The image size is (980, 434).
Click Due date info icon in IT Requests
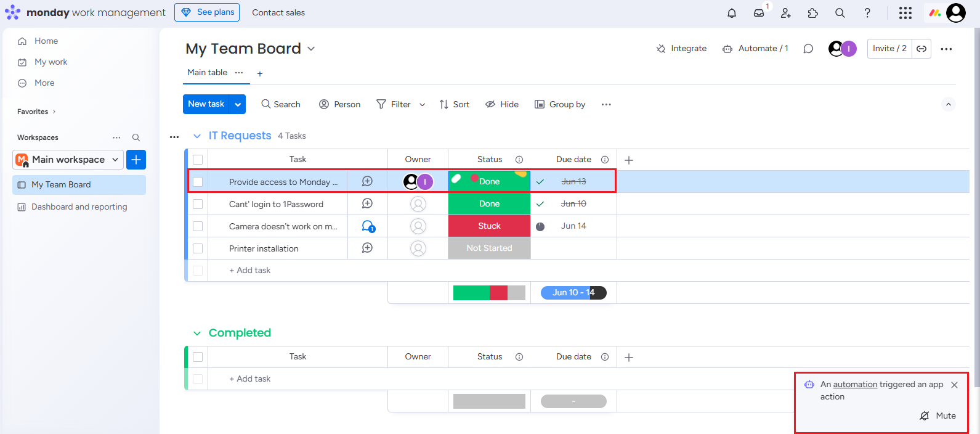[605, 160]
